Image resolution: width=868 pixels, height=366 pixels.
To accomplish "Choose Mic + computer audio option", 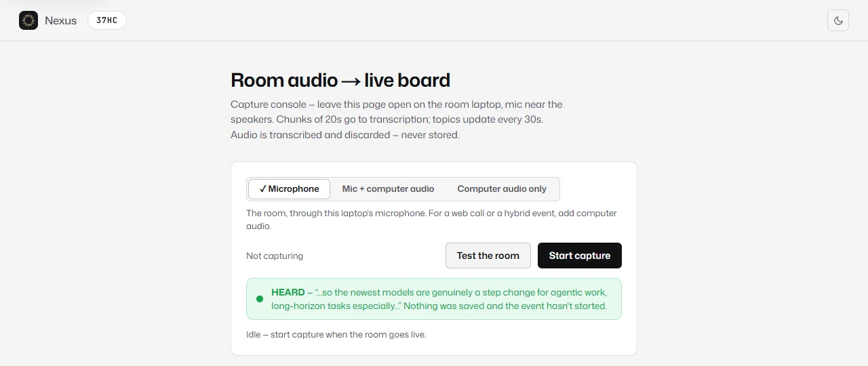I will tap(388, 189).
